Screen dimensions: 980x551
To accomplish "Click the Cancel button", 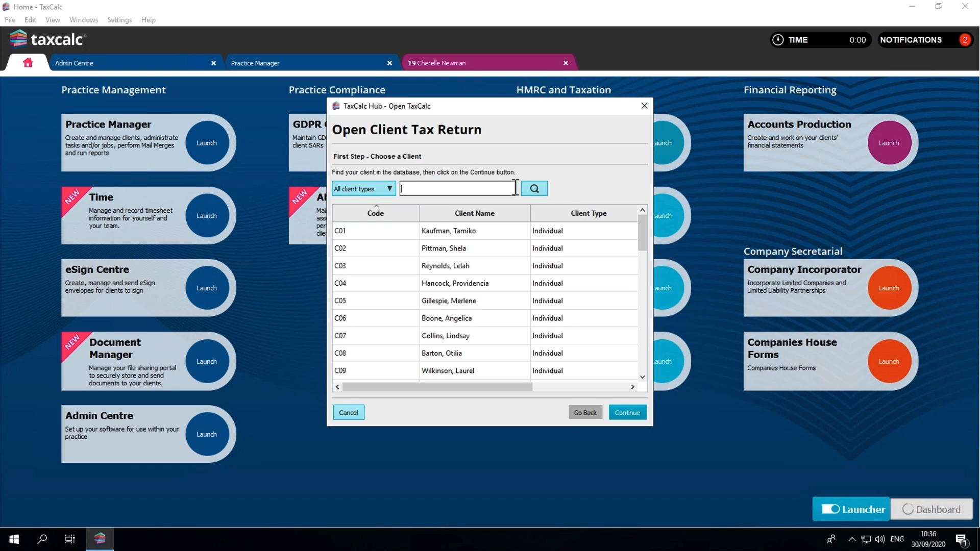I will pyautogui.click(x=349, y=413).
